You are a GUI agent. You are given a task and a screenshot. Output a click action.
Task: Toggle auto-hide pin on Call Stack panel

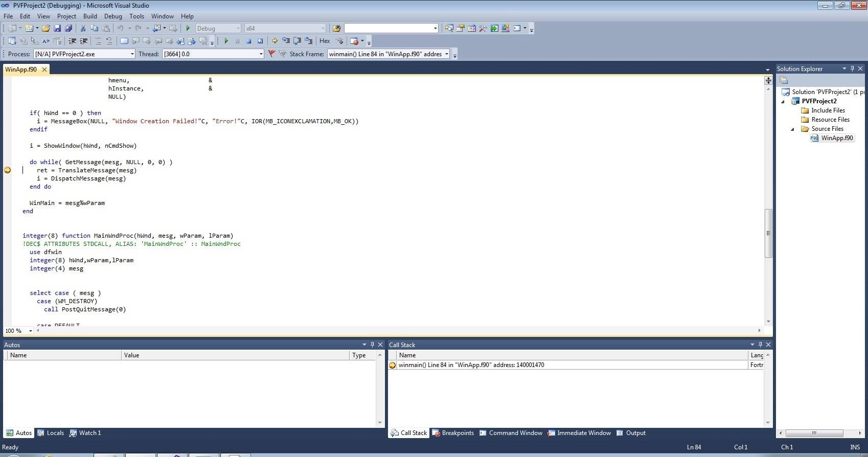click(760, 345)
